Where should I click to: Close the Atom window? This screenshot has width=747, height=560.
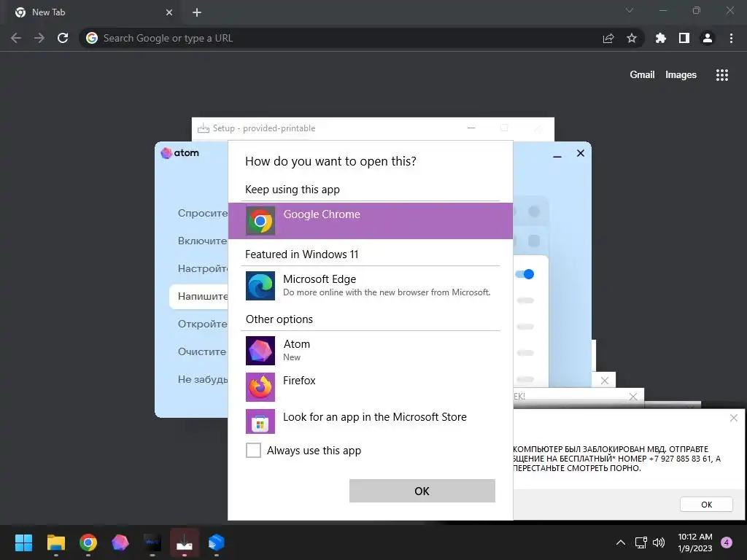tap(580, 153)
